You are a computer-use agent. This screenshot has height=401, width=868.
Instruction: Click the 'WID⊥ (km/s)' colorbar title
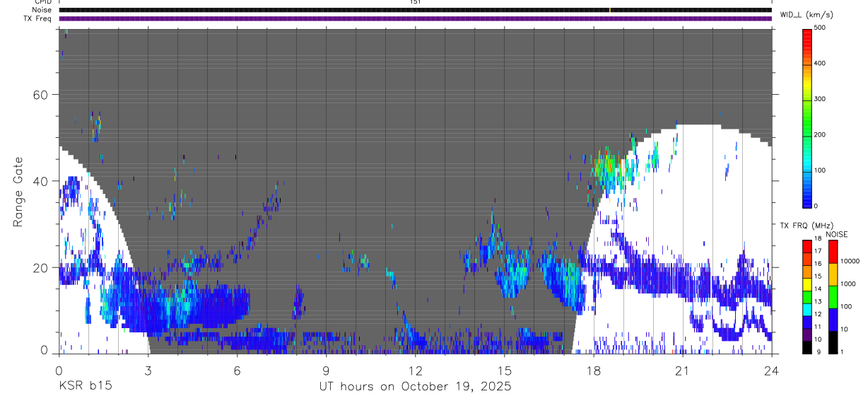click(x=807, y=15)
